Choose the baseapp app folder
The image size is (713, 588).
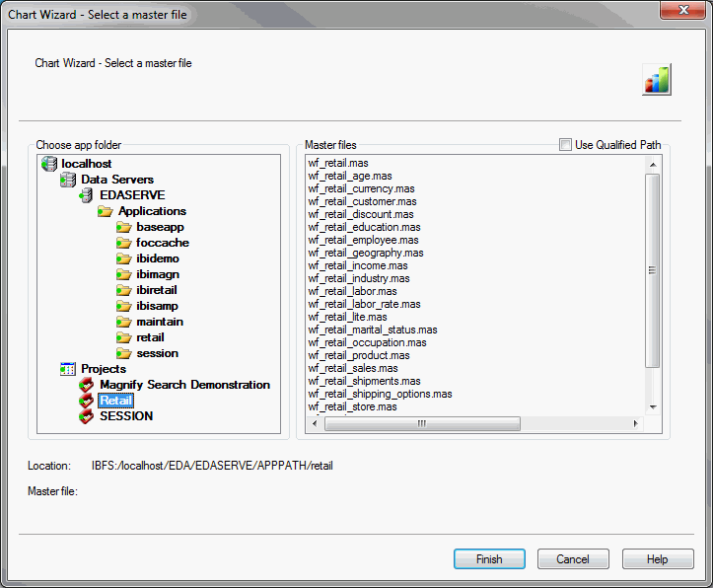[160, 227]
